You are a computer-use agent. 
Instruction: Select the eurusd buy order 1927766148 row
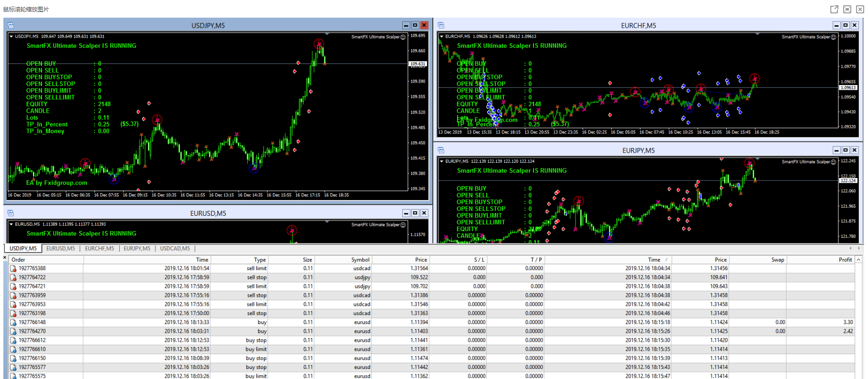coord(191,322)
